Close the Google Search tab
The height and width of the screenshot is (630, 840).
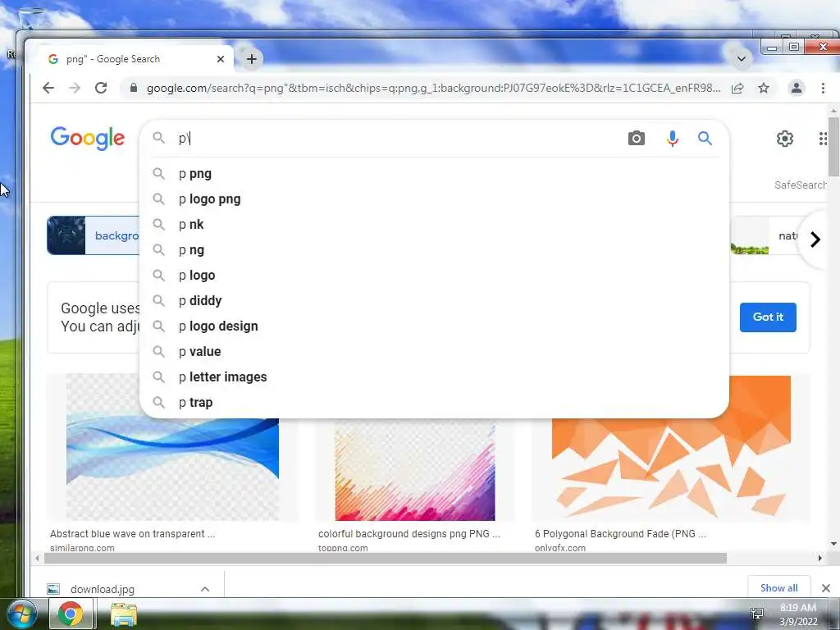(220, 59)
